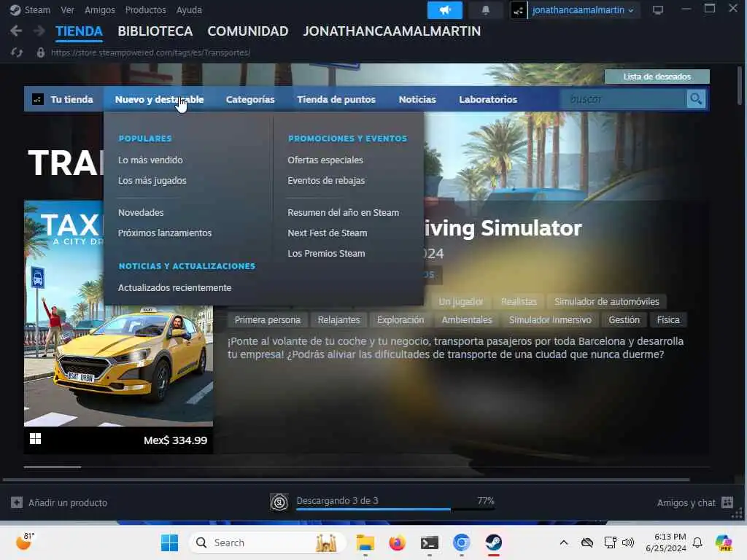Open the volume tray icon

pos(628,542)
